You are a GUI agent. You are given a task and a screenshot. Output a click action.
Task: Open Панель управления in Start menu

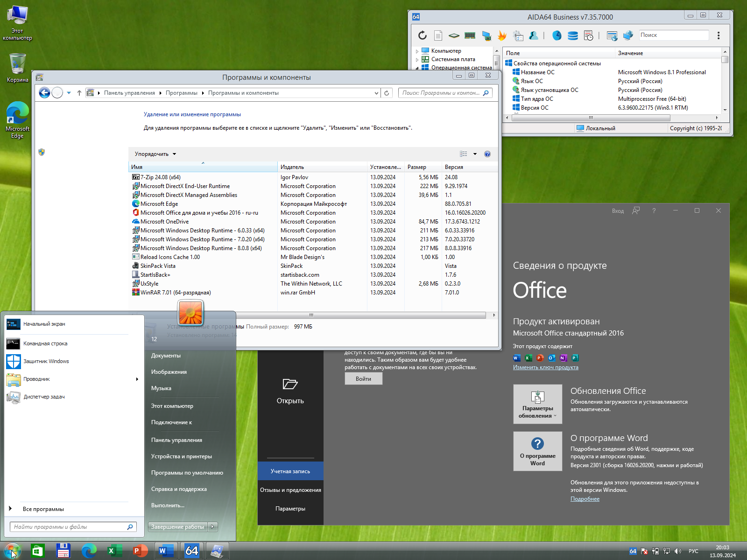point(176,440)
